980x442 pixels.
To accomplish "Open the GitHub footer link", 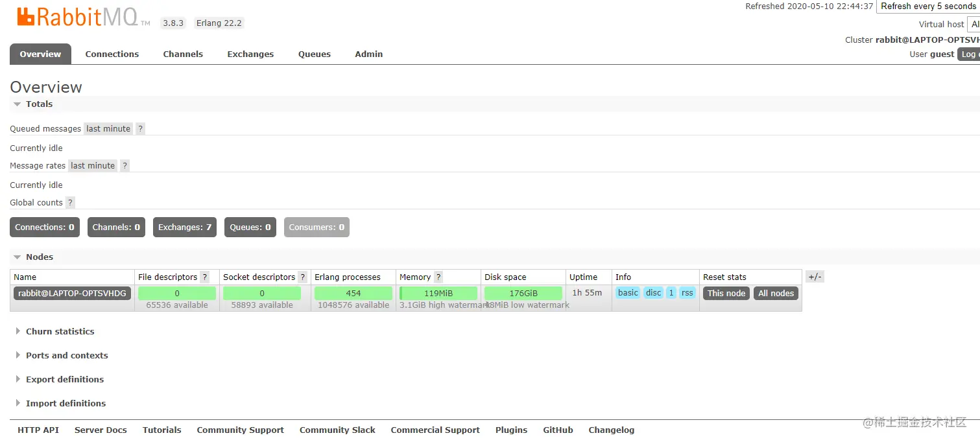I will click(558, 430).
